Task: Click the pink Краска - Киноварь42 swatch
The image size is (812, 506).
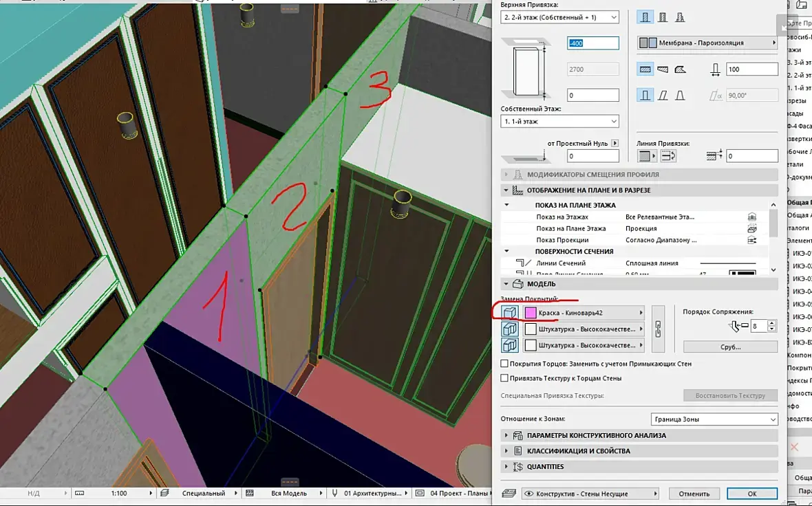Action: click(x=531, y=313)
